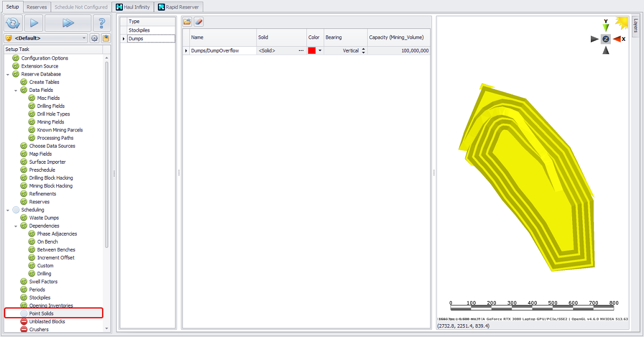
Task: Toggle the sun lighting icon
Action: click(x=622, y=23)
